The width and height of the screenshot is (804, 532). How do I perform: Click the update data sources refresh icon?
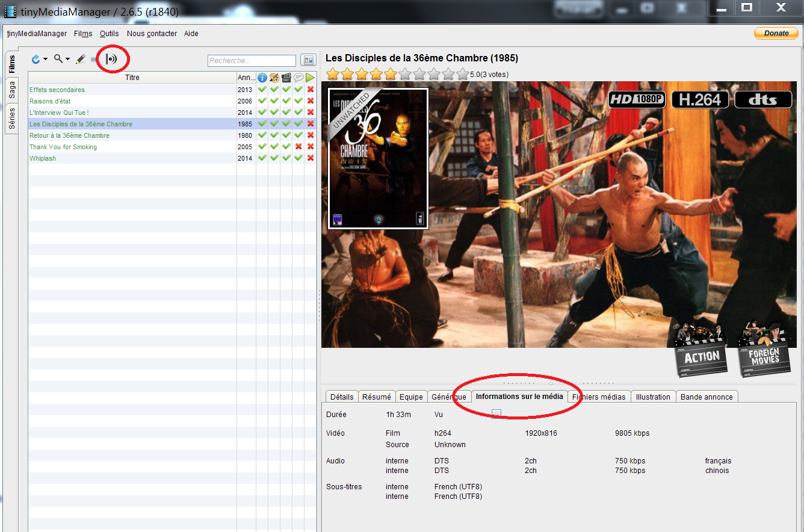coord(36,59)
